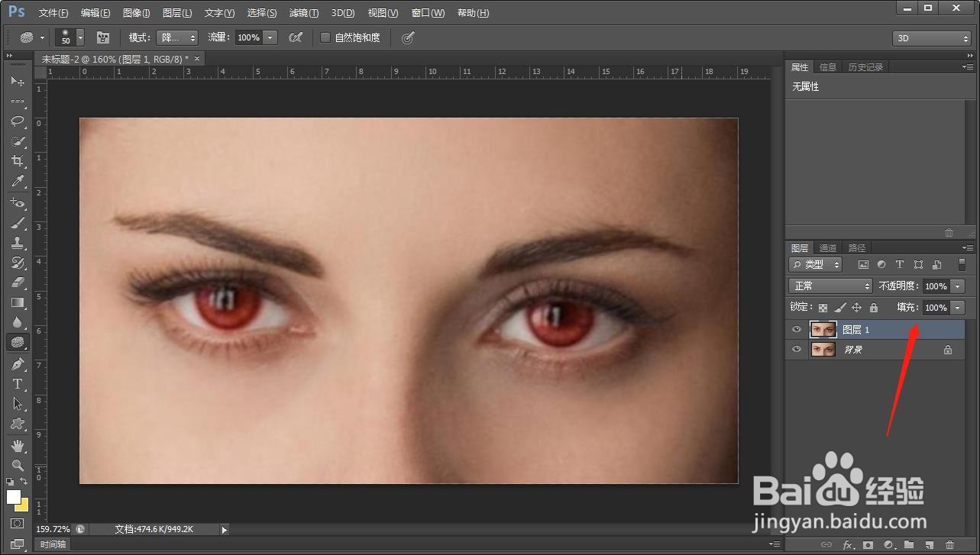Toggle lock all for the layer

point(873,308)
